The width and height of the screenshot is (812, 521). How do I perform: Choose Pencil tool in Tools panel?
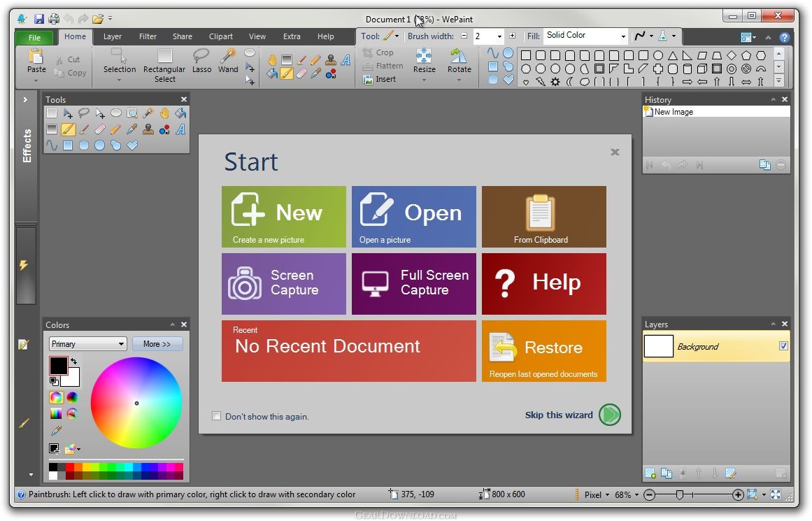point(116,129)
